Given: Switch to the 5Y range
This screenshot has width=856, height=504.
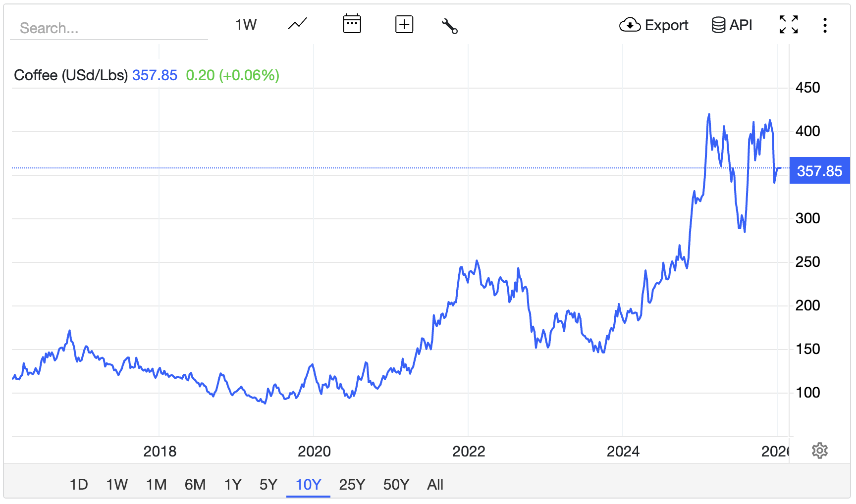Looking at the screenshot, I should (268, 484).
